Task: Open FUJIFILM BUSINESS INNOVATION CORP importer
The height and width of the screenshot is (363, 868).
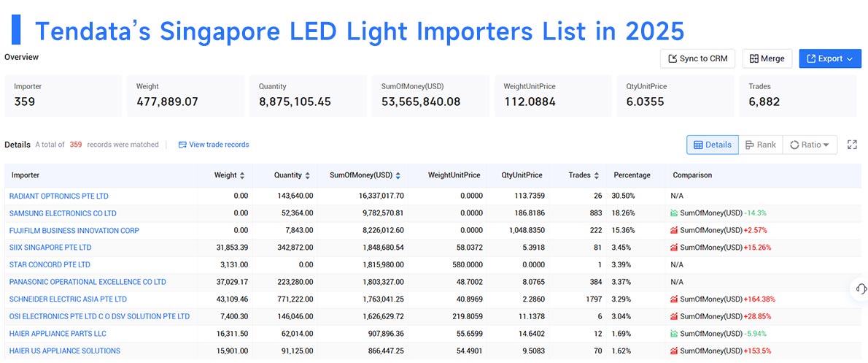Action: coord(74,231)
